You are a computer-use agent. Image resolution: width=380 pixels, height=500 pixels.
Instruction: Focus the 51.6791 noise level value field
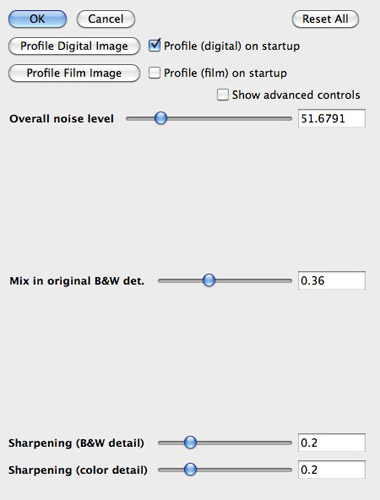pos(332,118)
